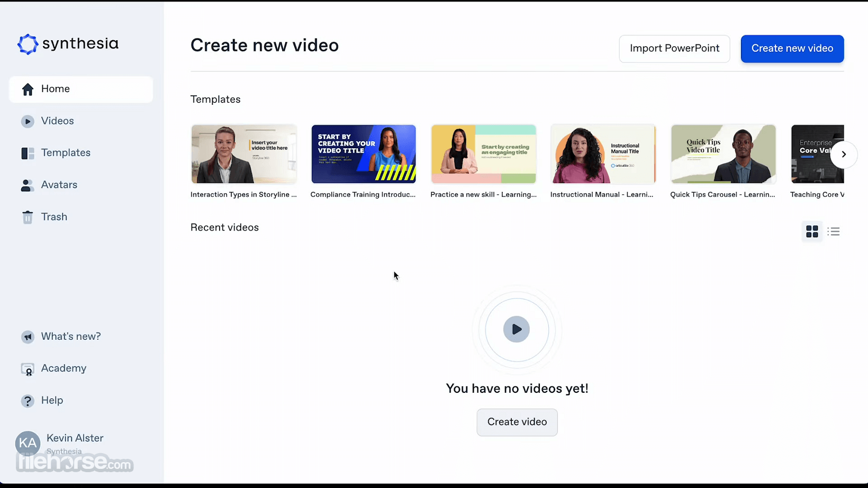The width and height of the screenshot is (868, 488).
Task: Open What's new label
Action: point(71,336)
